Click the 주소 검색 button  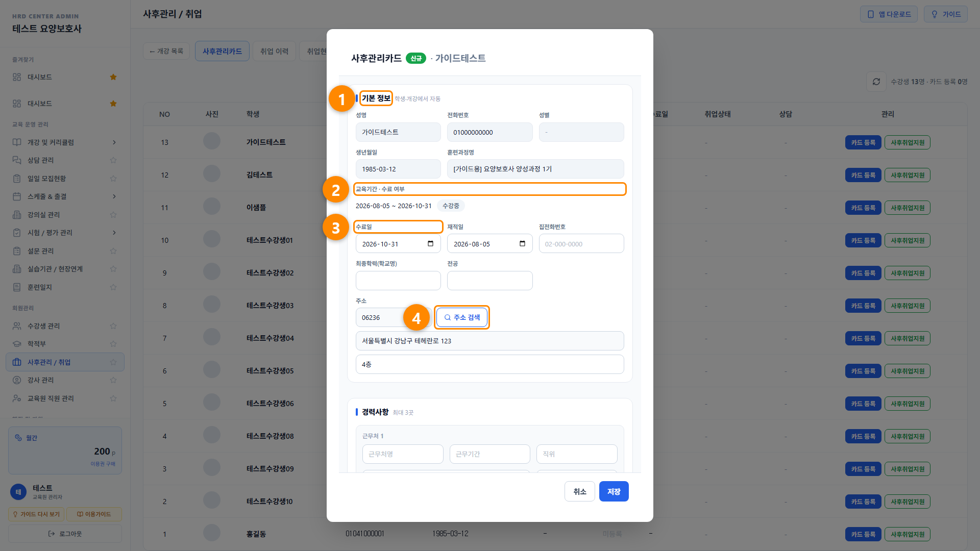click(462, 317)
